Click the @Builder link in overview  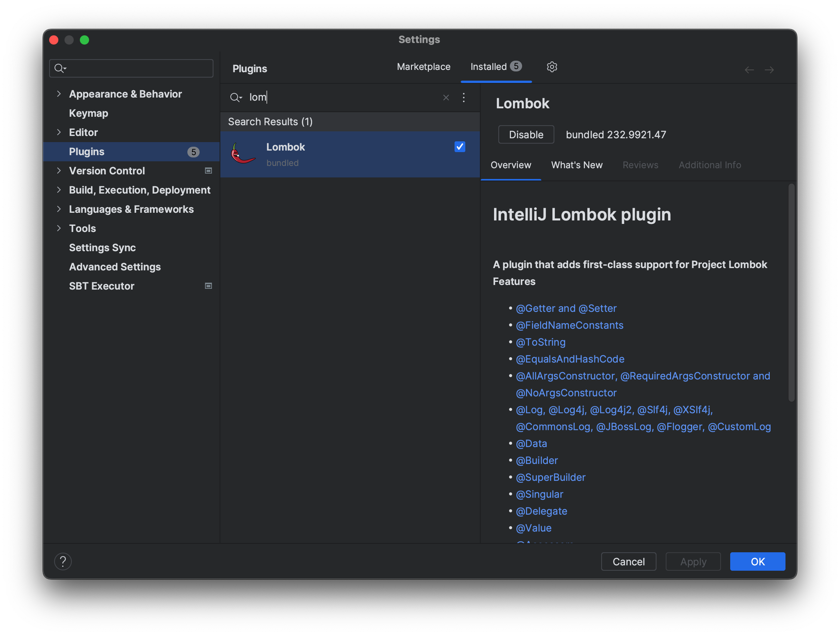tap(537, 460)
